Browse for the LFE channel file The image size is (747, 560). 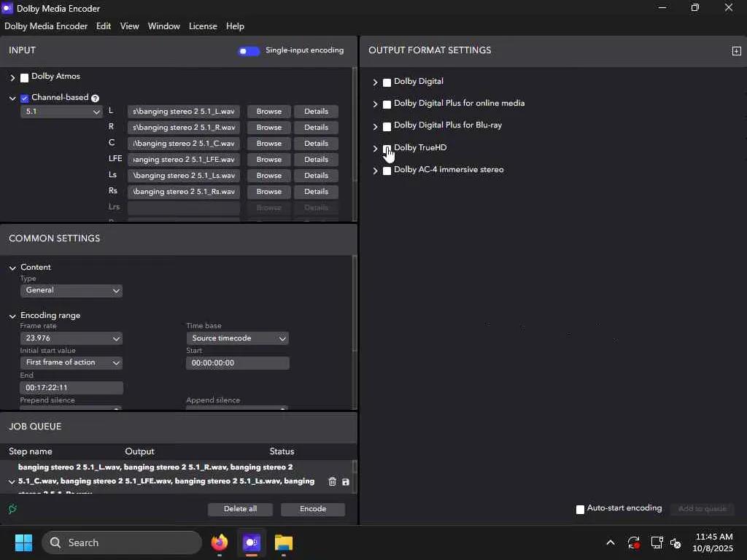(x=268, y=160)
